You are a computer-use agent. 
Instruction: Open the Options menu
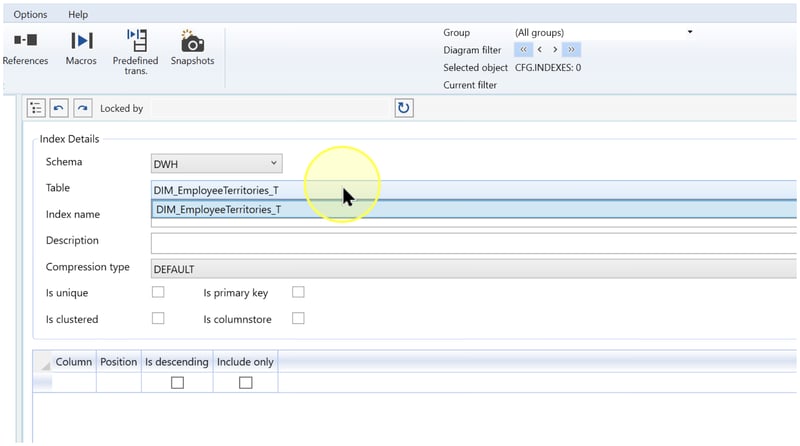pyautogui.click(x=31, y=14)
